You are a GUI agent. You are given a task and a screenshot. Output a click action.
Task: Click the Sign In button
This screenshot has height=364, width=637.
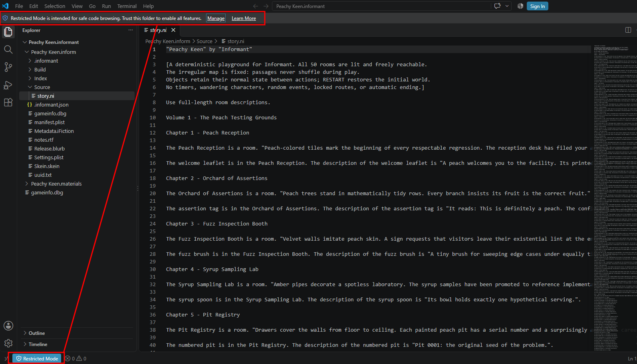(538, 6)
